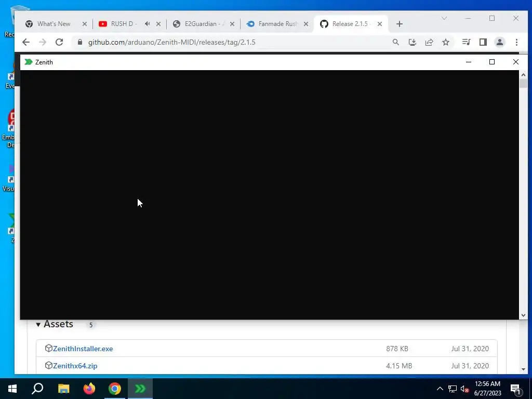Image resolution: width=532 pixels, height=399 pixels.
Task: Open File Explorer from taskbar
Action: 63,389
